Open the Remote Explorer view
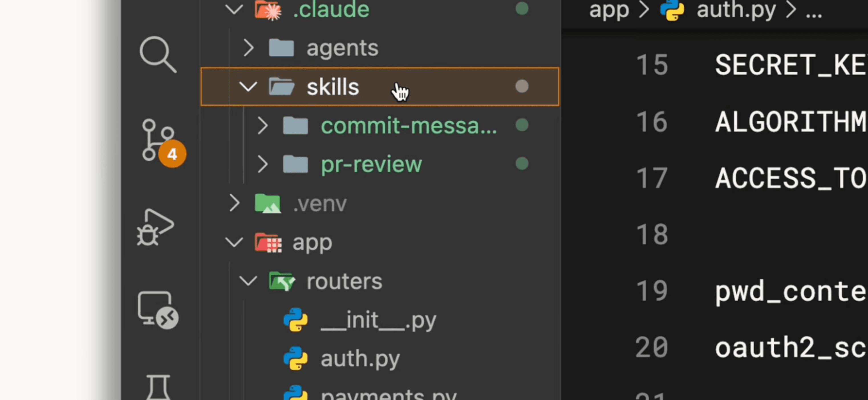Screen dimensions: 868x400 (x=157, y=309)
